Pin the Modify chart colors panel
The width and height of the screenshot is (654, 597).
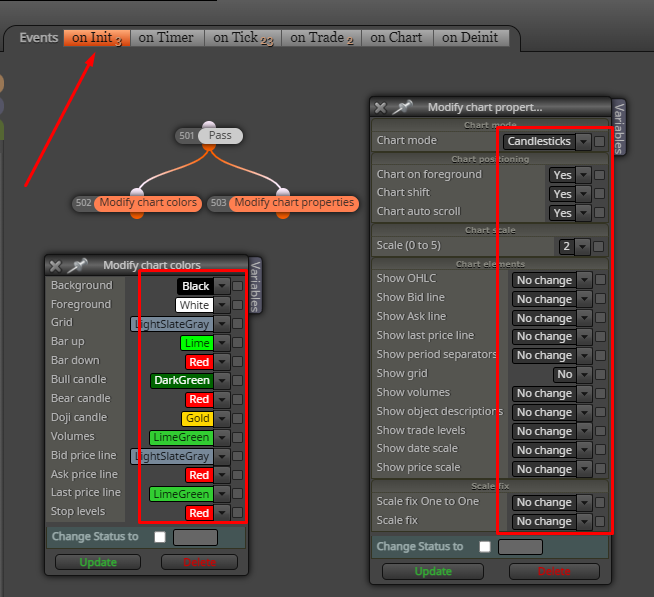tap(78, 265)
